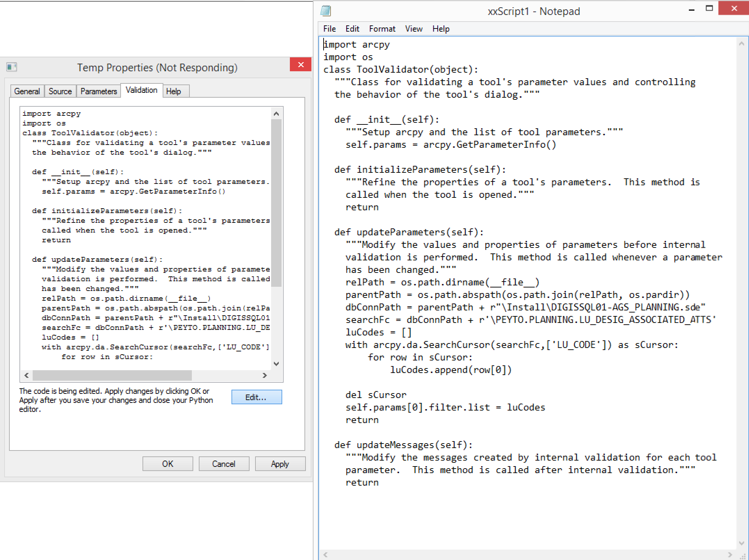749x560 pixels.
Task: Click 'def updateParameters(self):' in Validation code box
Action: tap(97, 260)
